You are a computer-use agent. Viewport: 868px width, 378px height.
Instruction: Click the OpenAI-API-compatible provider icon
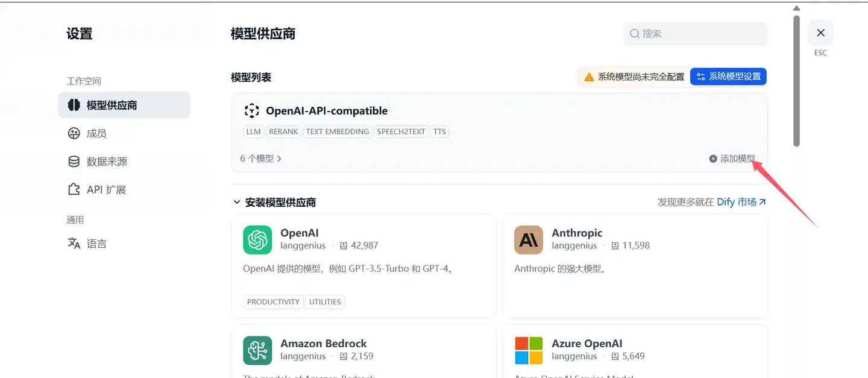pos(251,111)
